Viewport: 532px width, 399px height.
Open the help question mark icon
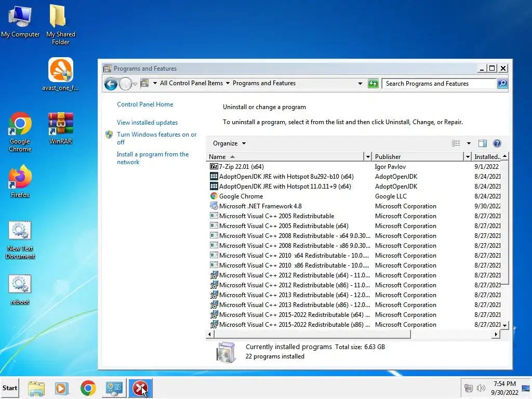tap(497, 143)
